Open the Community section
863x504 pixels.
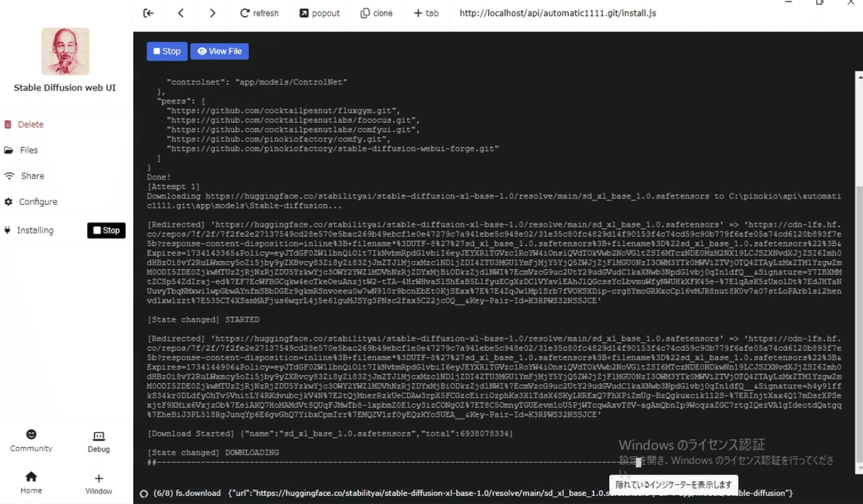point(30,441)
